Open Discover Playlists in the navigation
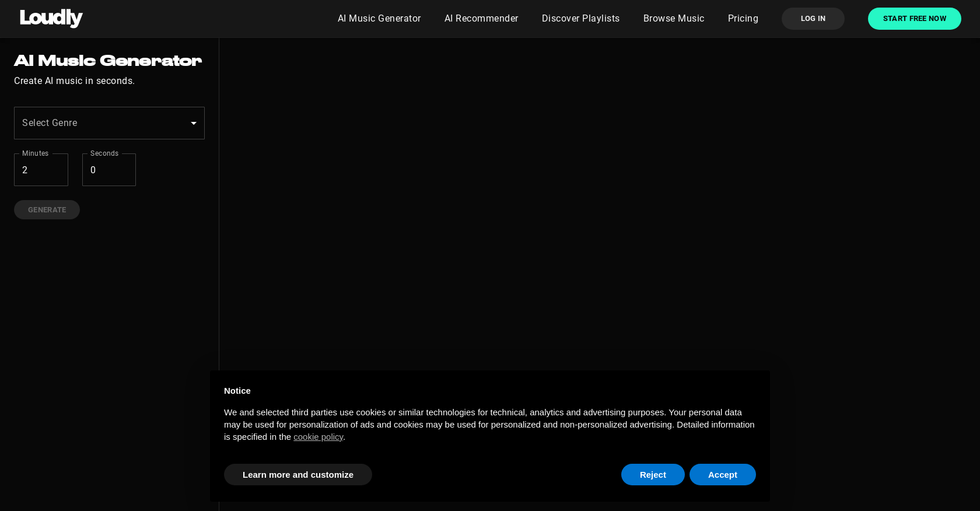The image size is (980, 511). (580, 19)
